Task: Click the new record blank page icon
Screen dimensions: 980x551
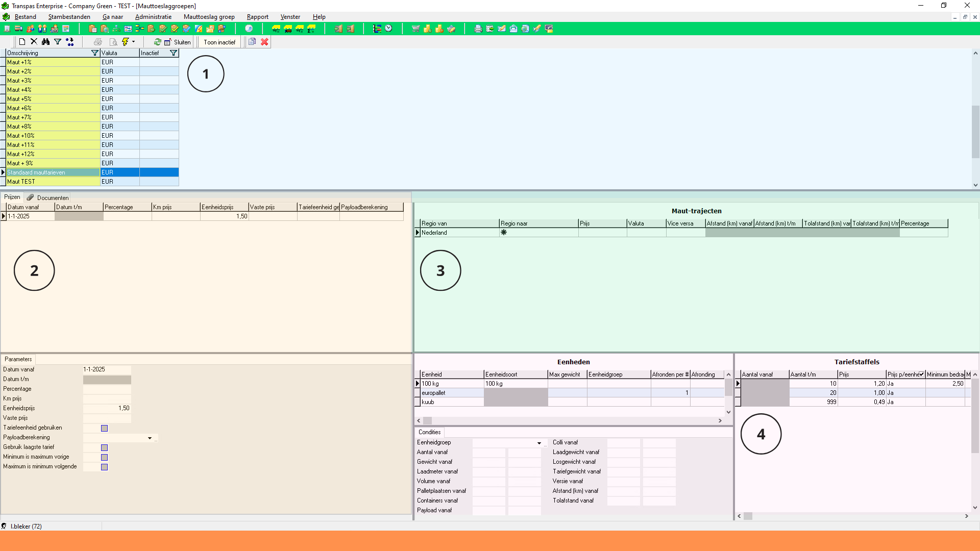Action: pyautogui.click(x=22, y=42)
